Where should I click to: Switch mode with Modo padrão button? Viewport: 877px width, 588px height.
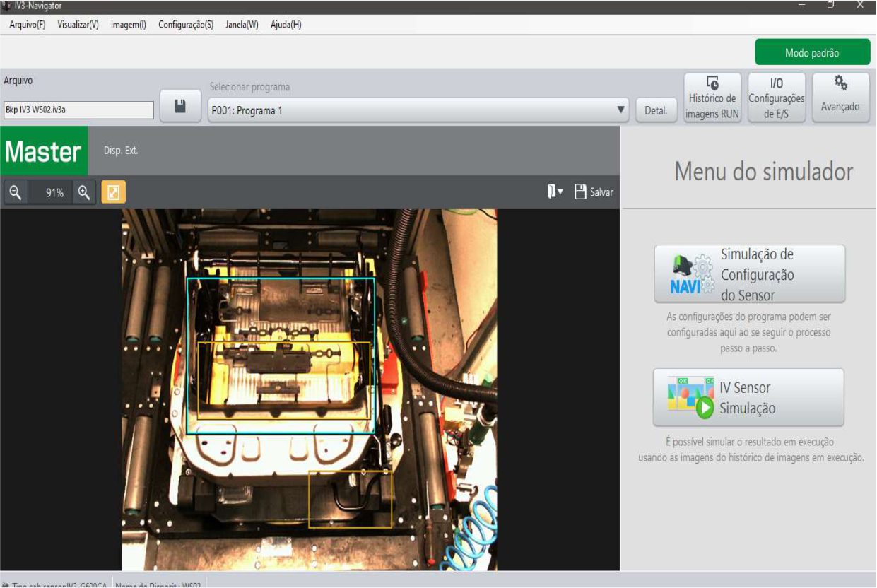tap(811, 53)
